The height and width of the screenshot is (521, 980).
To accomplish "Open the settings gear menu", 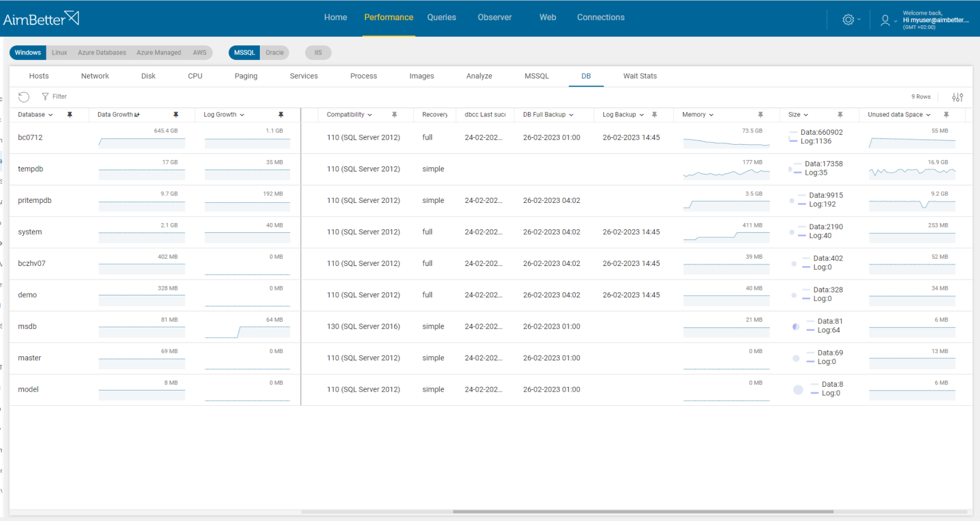I will [x=848, y=20].
